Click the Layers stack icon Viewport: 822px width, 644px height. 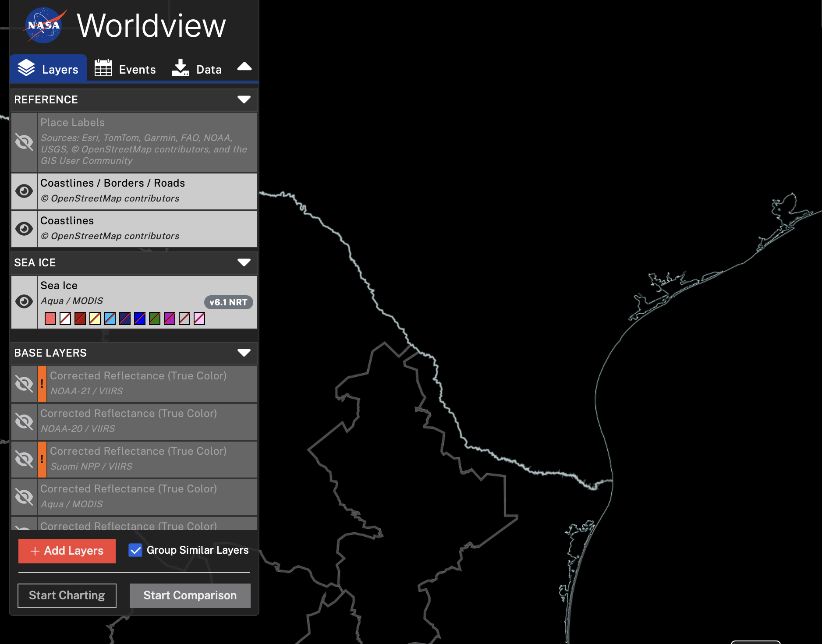tap(26, 68)
